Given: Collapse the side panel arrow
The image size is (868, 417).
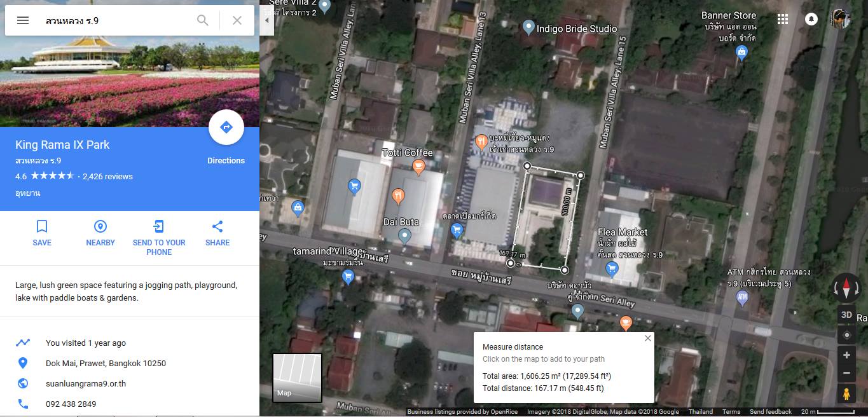Looking at the screenshot, I should (x=267, y=20).
